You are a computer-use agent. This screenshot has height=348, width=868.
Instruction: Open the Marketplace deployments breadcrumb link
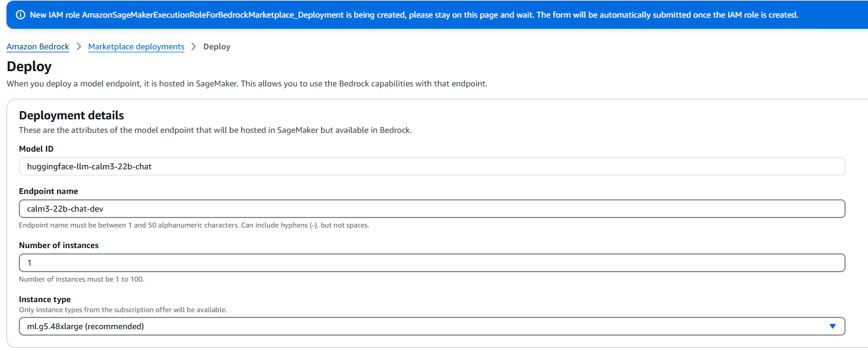click(136, 46)
